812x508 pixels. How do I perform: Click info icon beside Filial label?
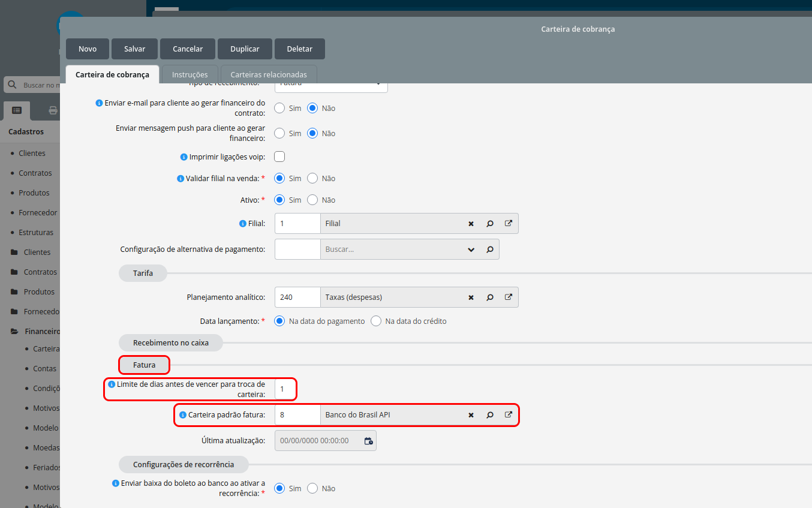click(x=243, y=224)
